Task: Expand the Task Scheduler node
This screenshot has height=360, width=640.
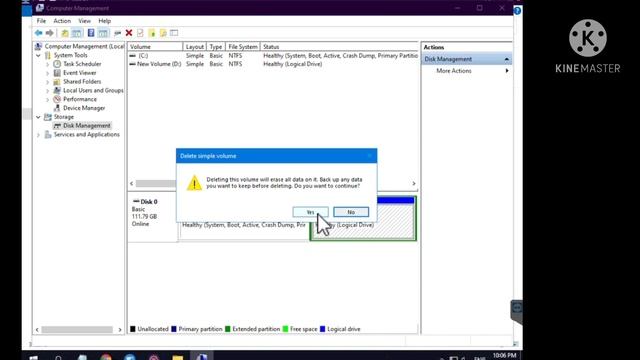Action: (47, 64)
